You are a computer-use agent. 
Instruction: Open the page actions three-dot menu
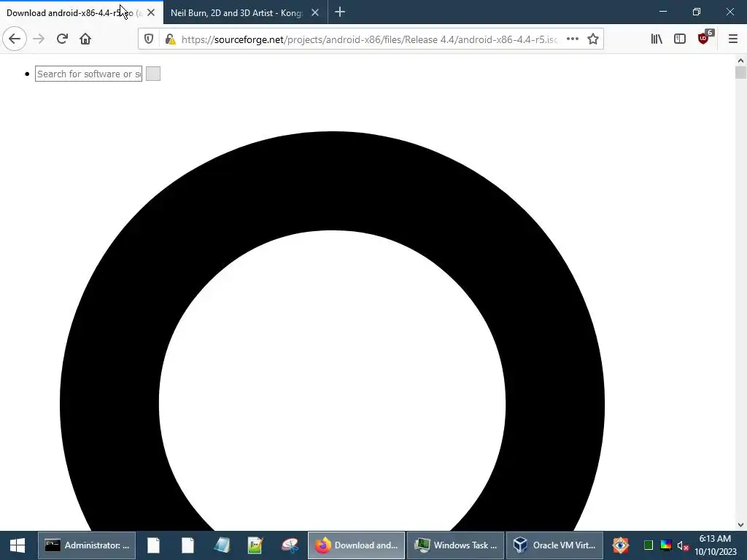(572, 39)
